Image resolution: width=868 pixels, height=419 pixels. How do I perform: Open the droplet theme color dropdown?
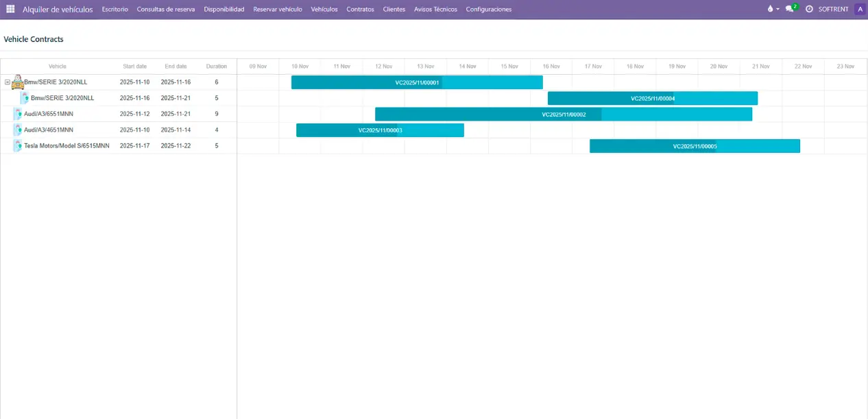click(x=773, y=10)
